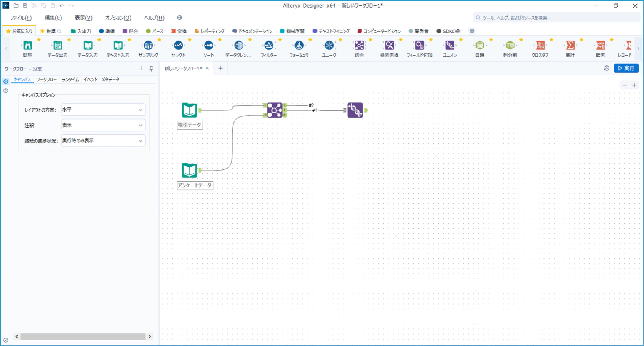Close the 新しいワークフロー1 tab

[x=207, y=69]
